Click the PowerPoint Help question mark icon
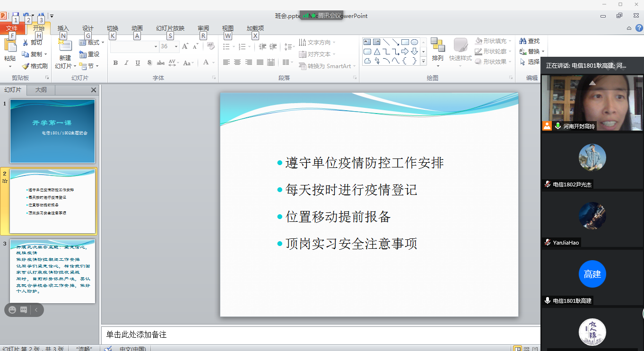 (639, 28)
